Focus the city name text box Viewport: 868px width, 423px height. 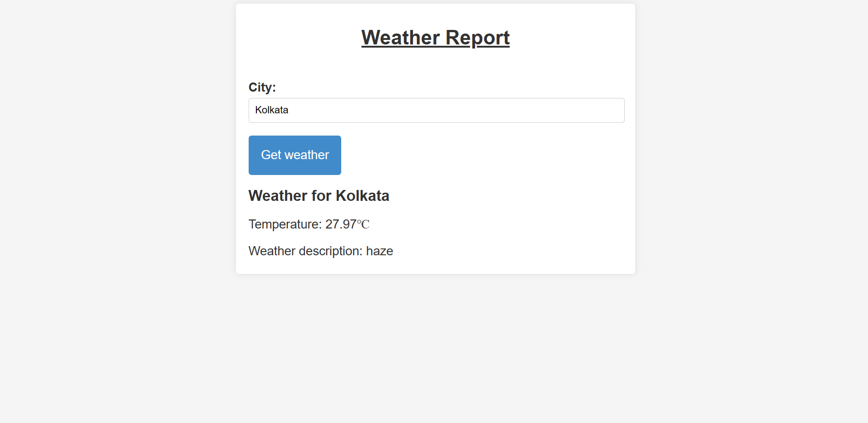tap(436, 110)
